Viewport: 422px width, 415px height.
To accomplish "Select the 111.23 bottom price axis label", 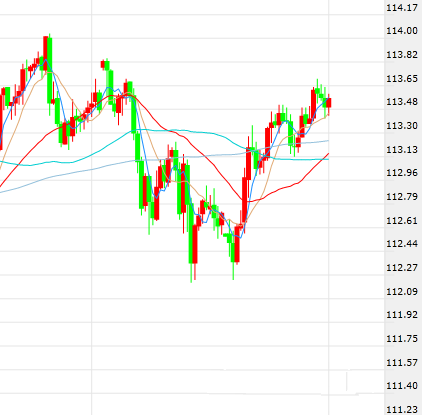I will point(402,410).
